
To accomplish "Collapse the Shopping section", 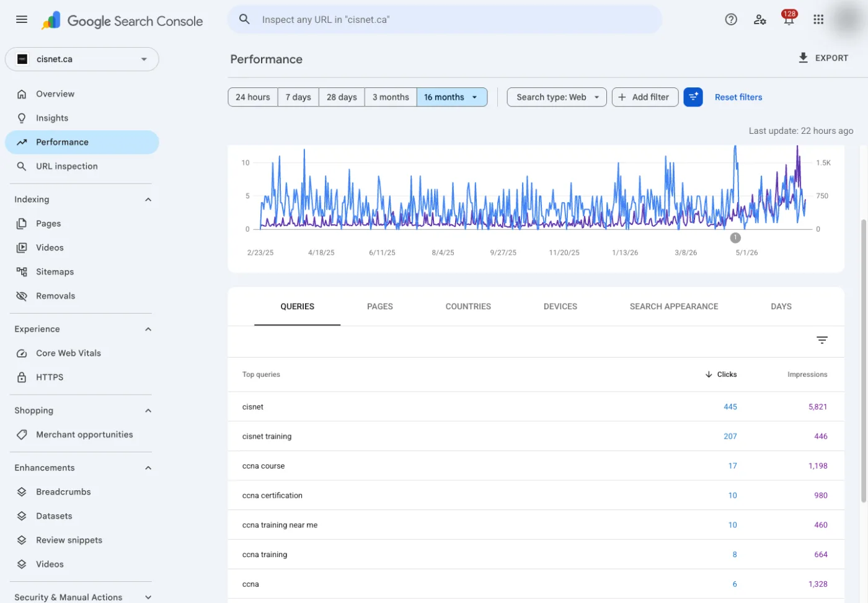I will tap(148, 411).
